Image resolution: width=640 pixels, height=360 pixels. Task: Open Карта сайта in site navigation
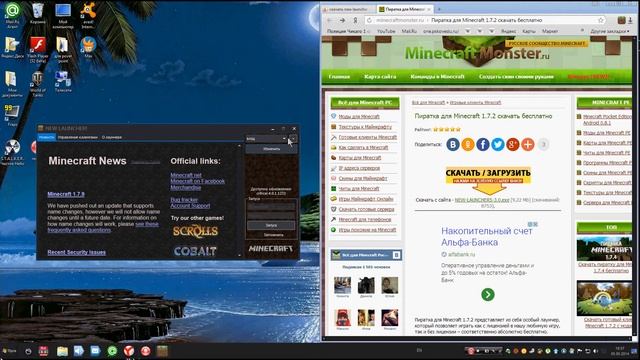click(380, 77)
